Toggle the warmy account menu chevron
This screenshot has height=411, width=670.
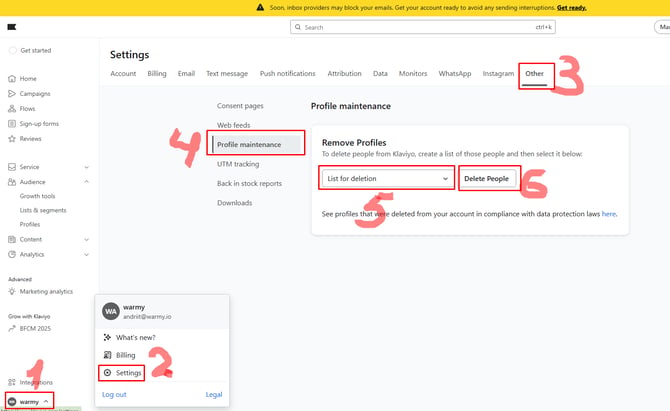[46, 402]
